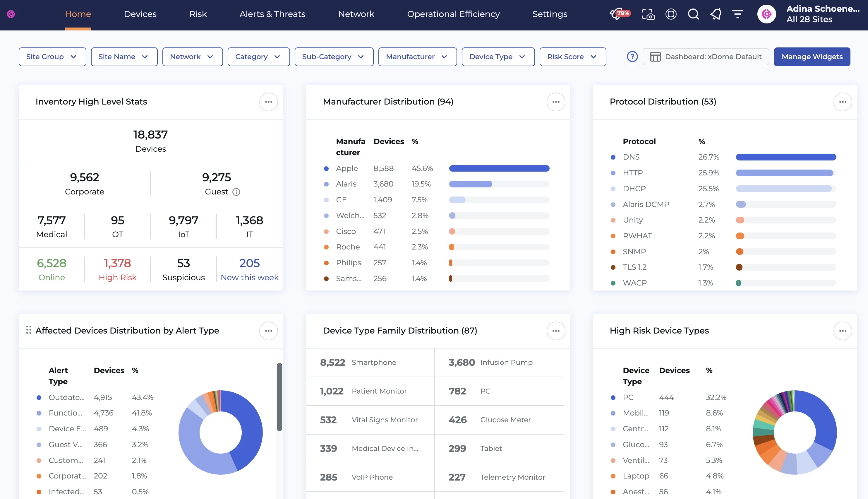This screenshot has height=499, width=868.
Task: Open the notifications bell icon
Action: coord(716,14)
